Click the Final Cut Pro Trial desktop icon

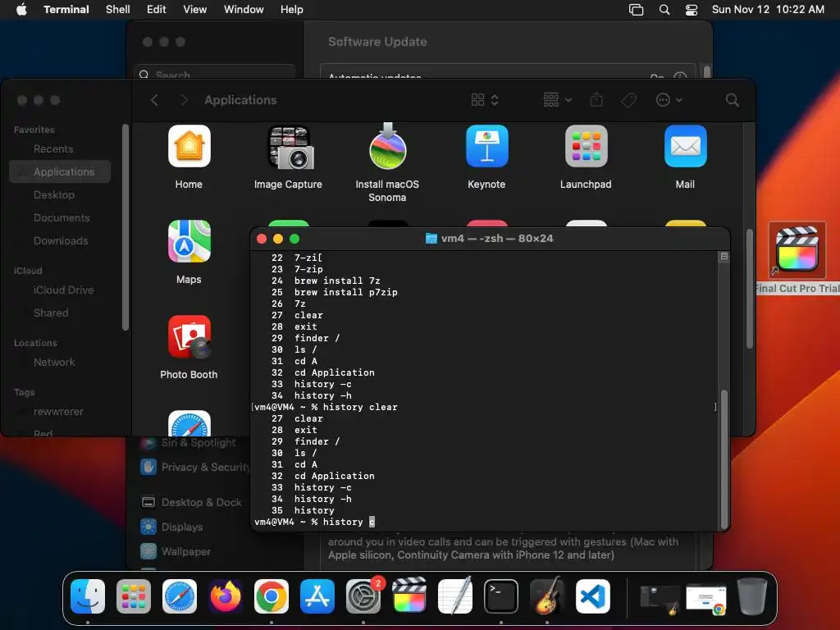click(797, 249)
